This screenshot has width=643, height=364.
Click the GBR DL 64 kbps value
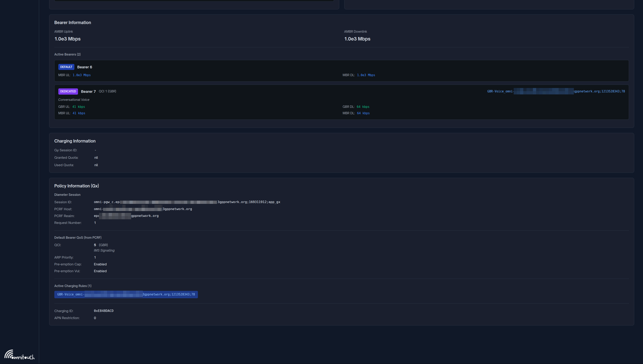tap(363, 107)
